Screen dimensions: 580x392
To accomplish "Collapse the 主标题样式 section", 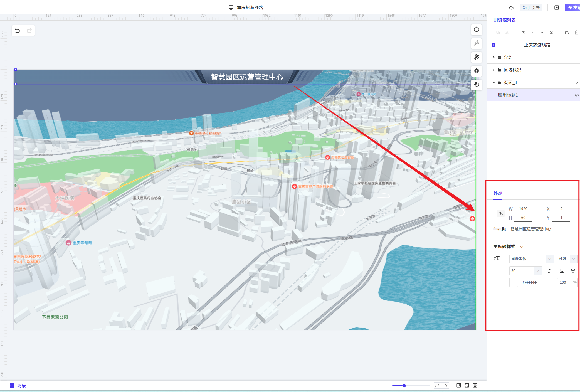I will tap(522, 247).
